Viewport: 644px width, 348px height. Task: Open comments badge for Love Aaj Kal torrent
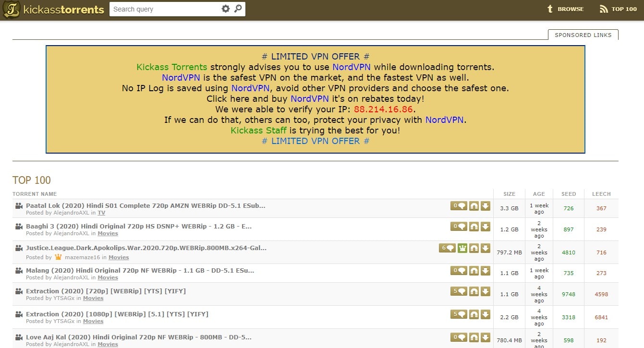tap(459, 337)
